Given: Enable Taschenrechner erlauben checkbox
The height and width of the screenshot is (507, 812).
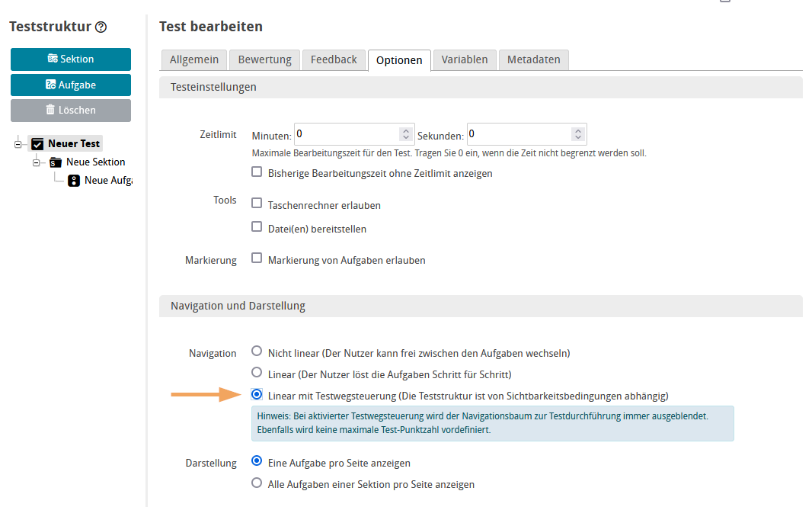Looking at the screenshot, I should (257, 204).
